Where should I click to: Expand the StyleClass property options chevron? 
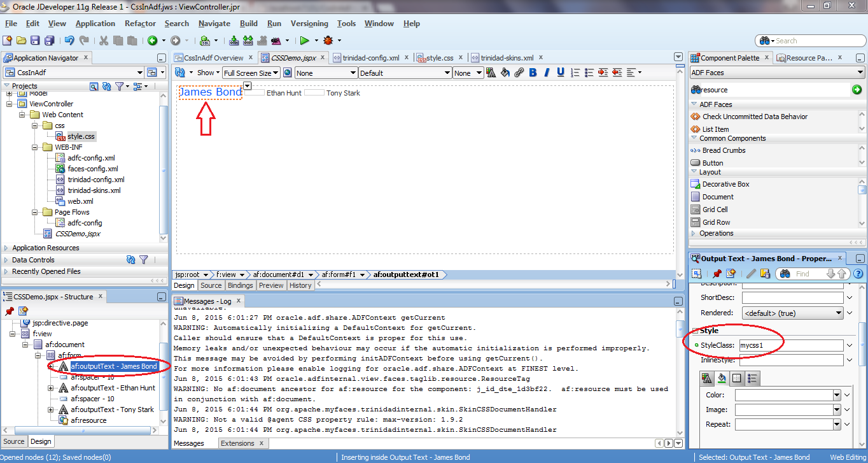850,345
